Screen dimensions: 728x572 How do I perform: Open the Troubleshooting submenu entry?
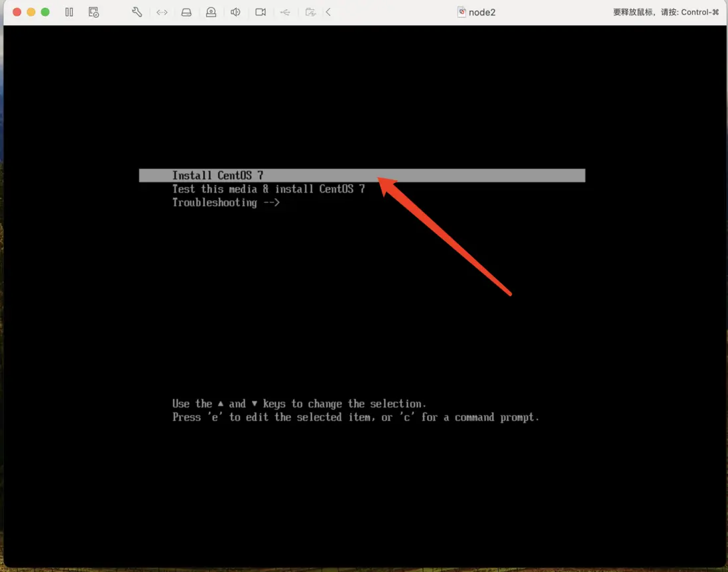pos(225,202)
